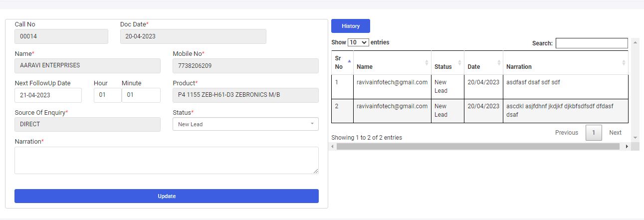644x220 pixels.
Task: Click vertical scrollbar up arrow
Action: [x=635, y=42]
